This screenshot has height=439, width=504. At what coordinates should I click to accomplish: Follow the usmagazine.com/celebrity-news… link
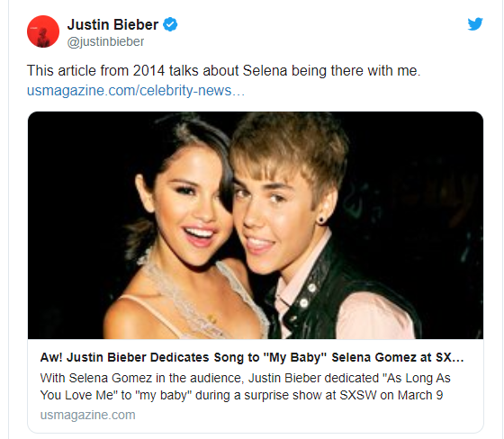coord(136,90)
